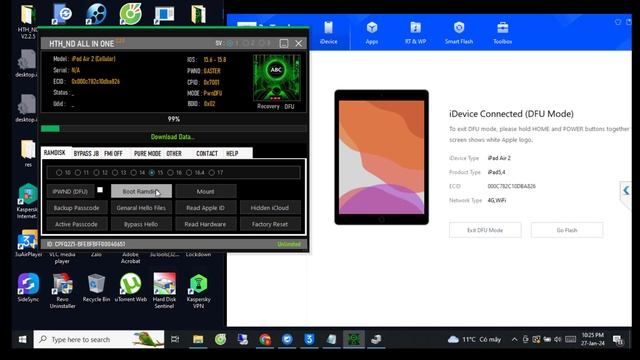
Task: Show hidden system tray icons
Action: (514, 340)
